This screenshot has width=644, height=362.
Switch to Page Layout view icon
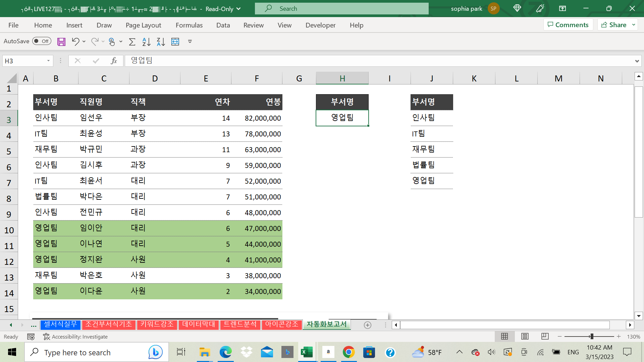click(x=525, y=336)
